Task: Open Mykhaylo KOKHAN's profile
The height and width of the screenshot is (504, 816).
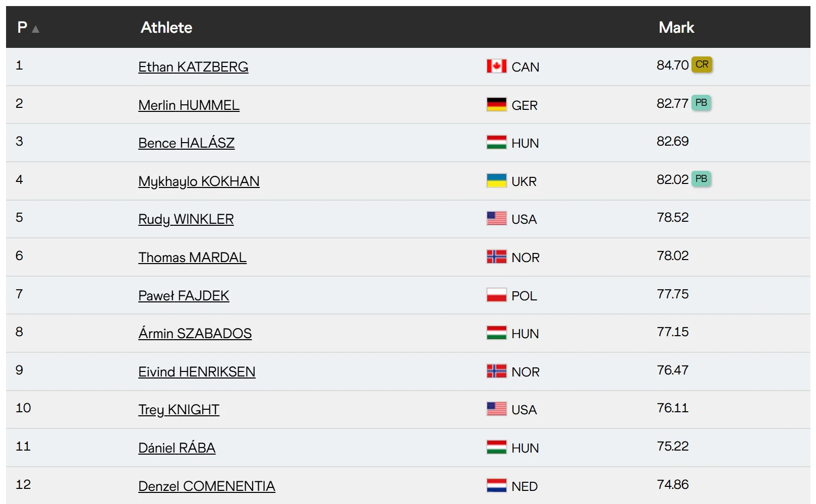Action: click(x=199, y=181)
